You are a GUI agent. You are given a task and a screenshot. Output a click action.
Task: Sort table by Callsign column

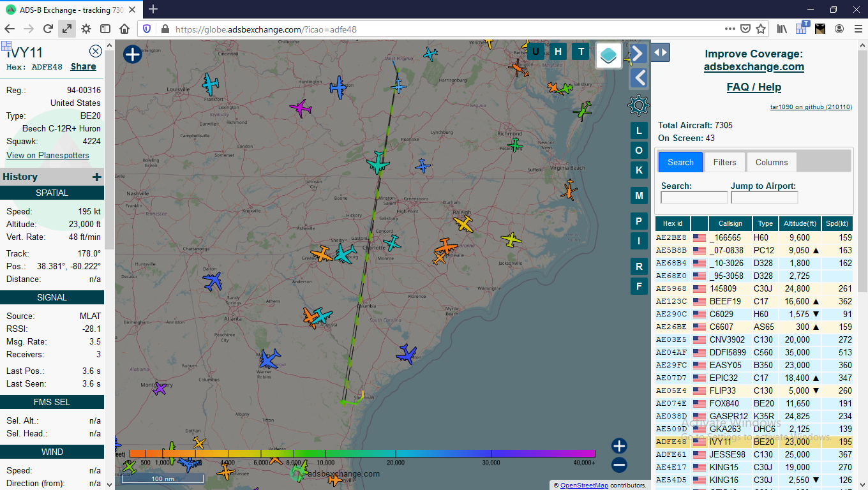[x=730, y=223]
